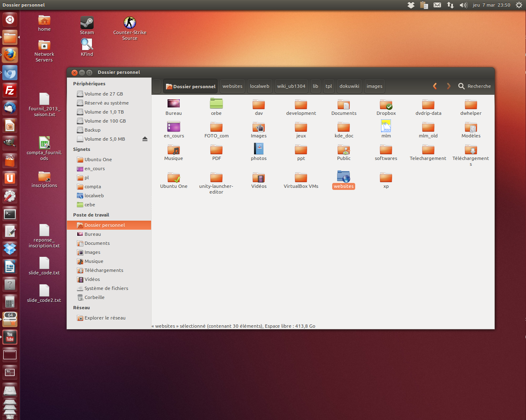Launch Firefox from the launcher

[x=10, y=55]
